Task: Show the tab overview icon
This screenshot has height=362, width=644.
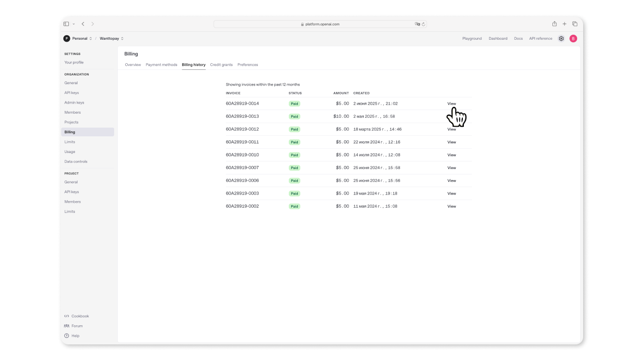Action: point(575,24)
